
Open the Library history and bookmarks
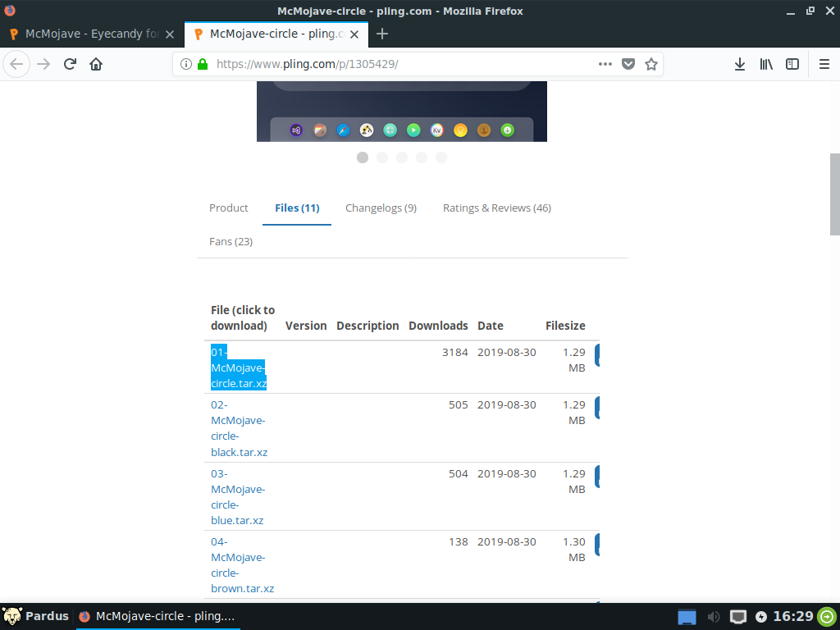click(766, 64)
